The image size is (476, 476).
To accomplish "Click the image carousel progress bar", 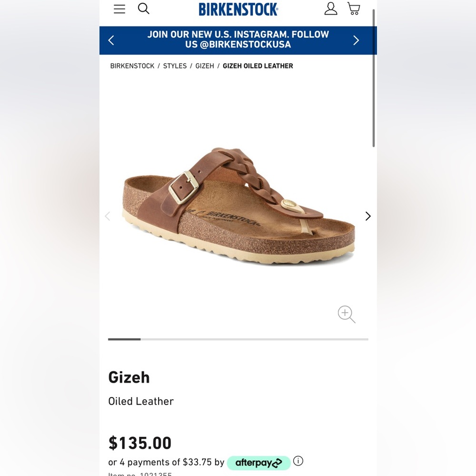I will point(238,339).
